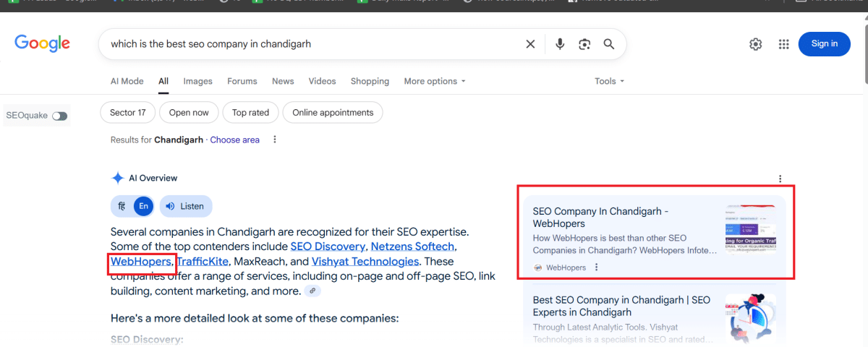Open the SEO Discovery link

328,247
